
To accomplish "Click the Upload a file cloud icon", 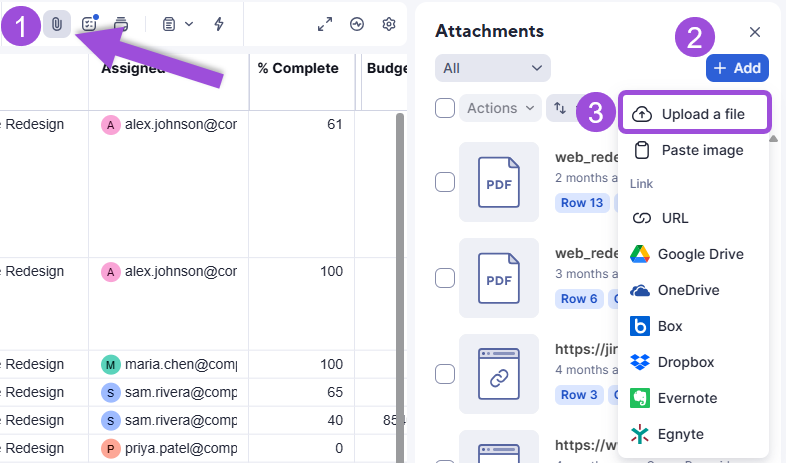I will (x=642, y=114).
